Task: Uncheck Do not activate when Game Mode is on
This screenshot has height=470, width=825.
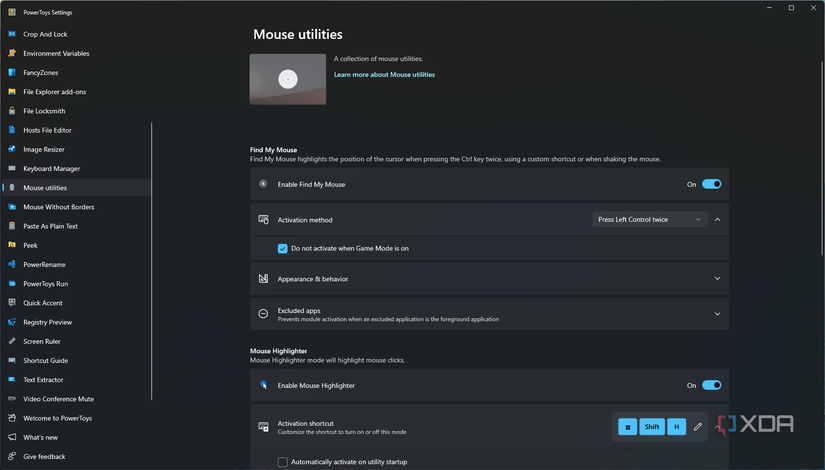Action: tap(283, 248)
